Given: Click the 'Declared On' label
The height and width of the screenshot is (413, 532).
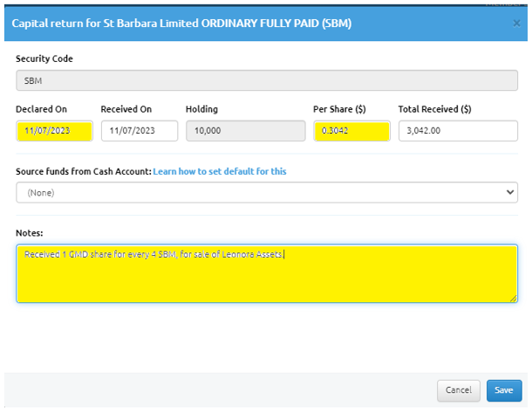Looking at the screenshot, I should tap(41, 109).
